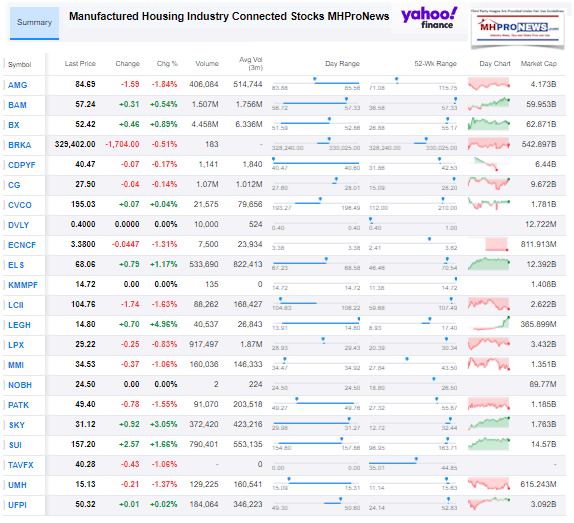574x523 pixels.
Task: Open ECNCF ticker symbol link
Action: (22, 245)
